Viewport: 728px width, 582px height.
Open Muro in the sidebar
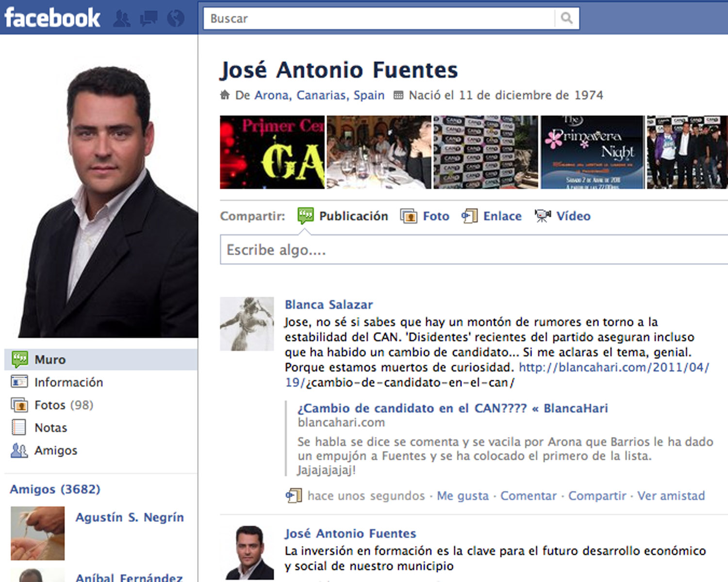click(x=50, y=360)
